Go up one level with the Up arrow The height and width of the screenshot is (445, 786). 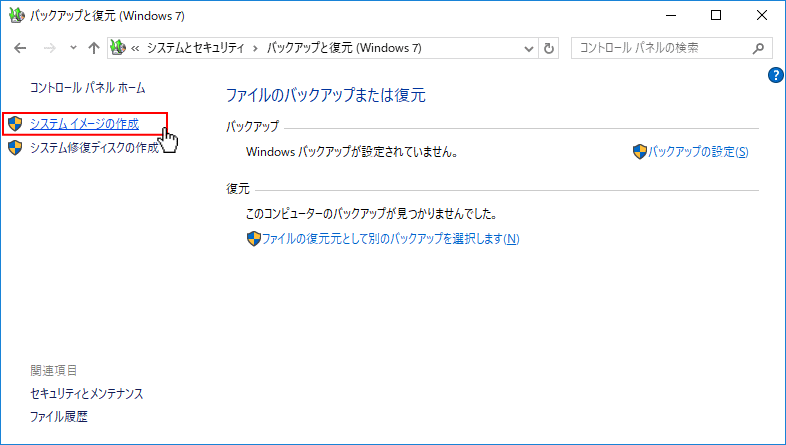(x=94, y=48)
